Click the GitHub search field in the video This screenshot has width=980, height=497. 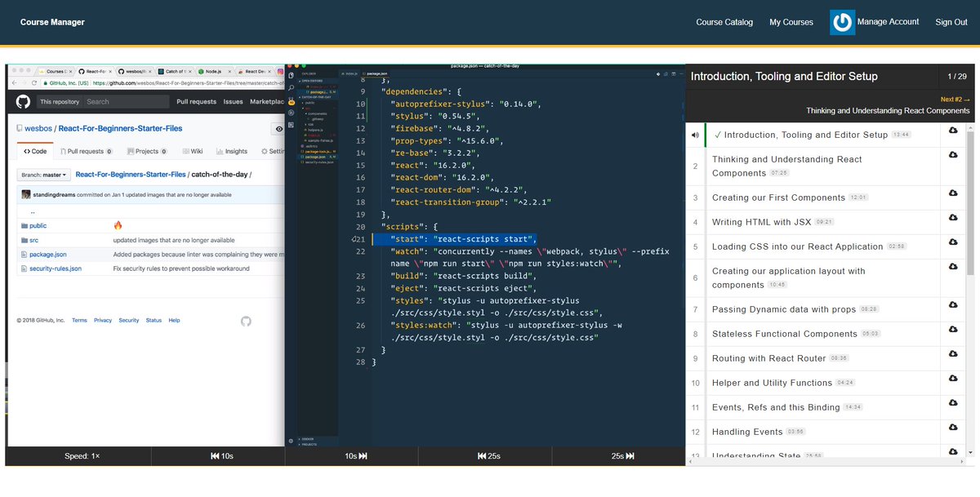tap(127, 101)
